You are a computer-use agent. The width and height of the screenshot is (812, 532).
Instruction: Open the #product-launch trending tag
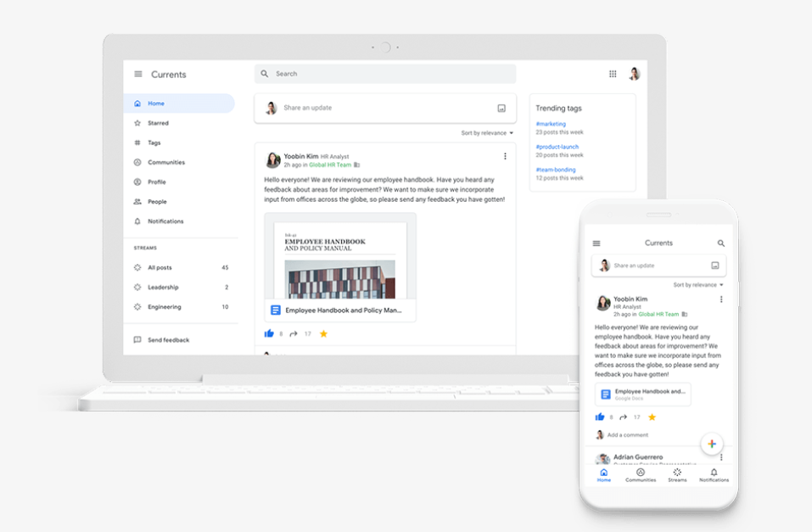pyautogui.click(x=557, y=147)
